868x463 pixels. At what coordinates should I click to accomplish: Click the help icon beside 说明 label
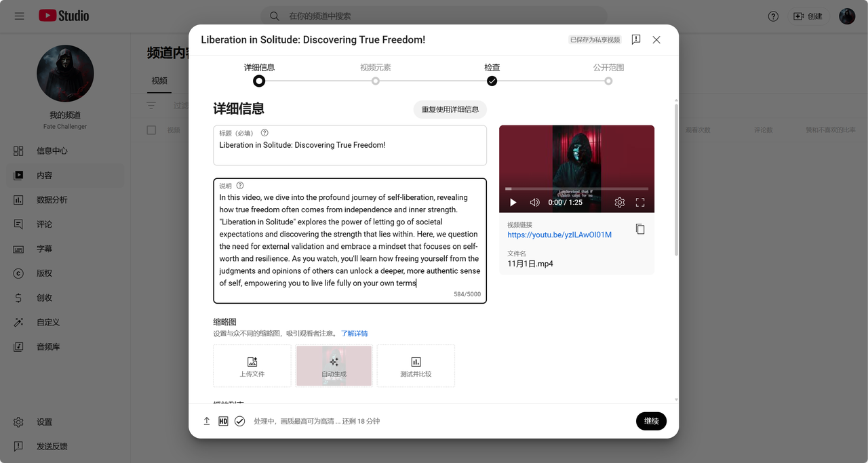[240, 186]
